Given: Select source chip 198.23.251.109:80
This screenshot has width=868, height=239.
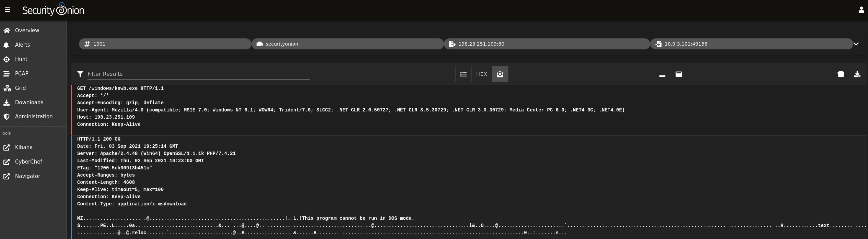Looking at the screenshot, I should coord(547,44).
